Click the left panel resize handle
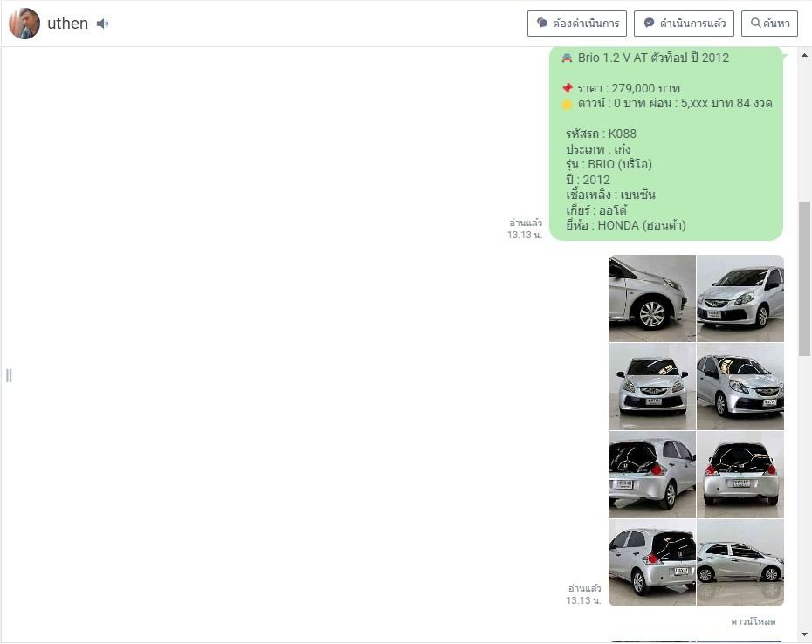This screenshot has height=644, width=812. coord(9,375)
